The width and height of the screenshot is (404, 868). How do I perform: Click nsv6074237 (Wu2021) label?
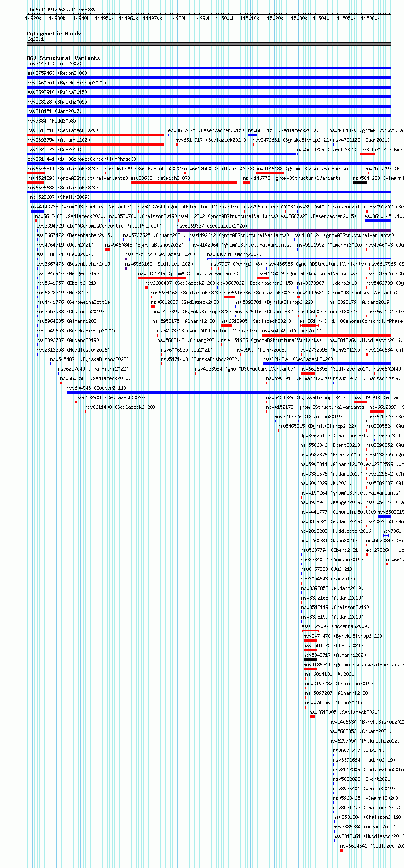coord(359,751)
